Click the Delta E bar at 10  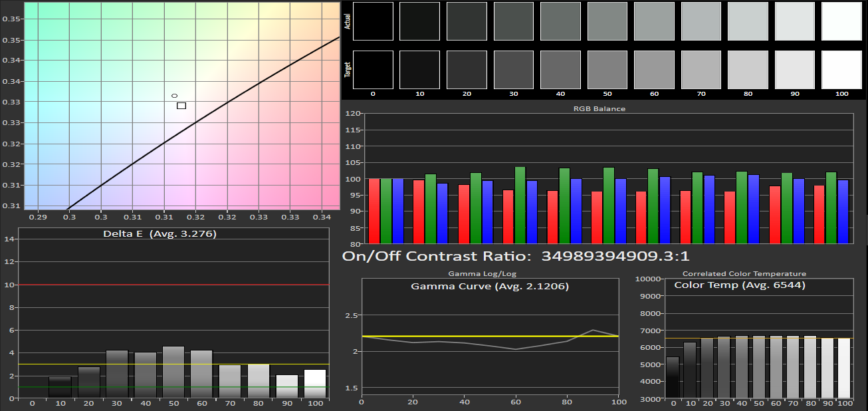(x=60, y=387)
